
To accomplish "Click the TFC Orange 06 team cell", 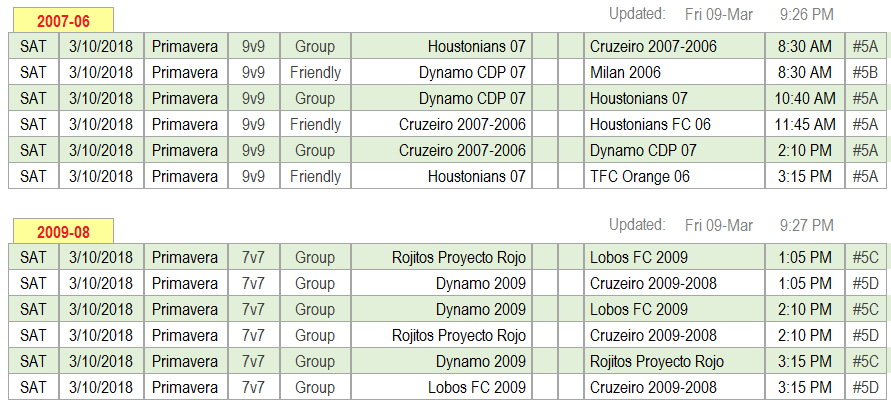I will coord(674,176).
